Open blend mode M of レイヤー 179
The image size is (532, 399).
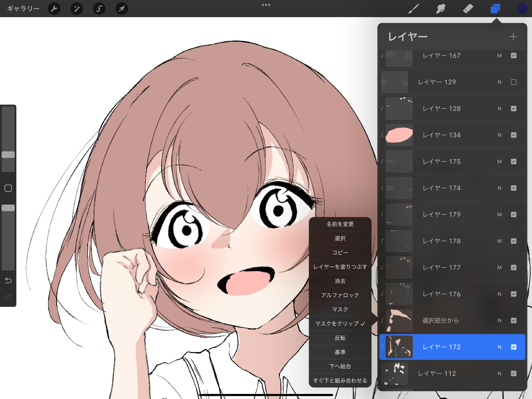pyautogui.click(x=499, y=215)
